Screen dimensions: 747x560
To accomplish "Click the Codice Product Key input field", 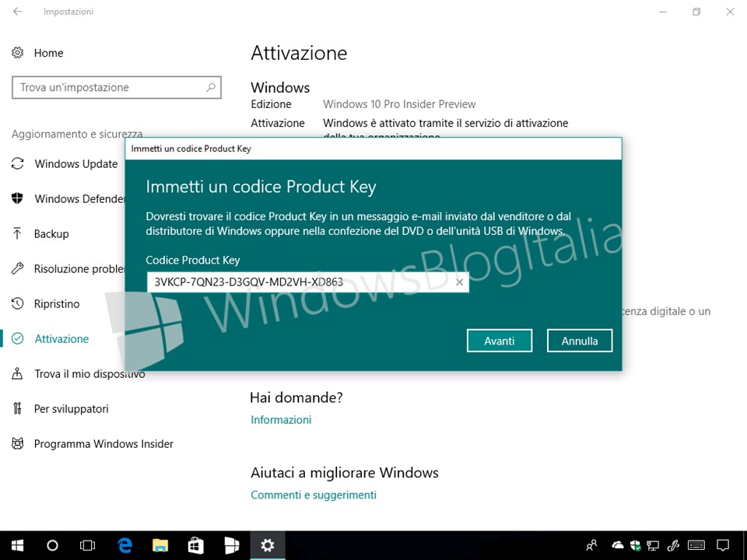I will (308, 282).
